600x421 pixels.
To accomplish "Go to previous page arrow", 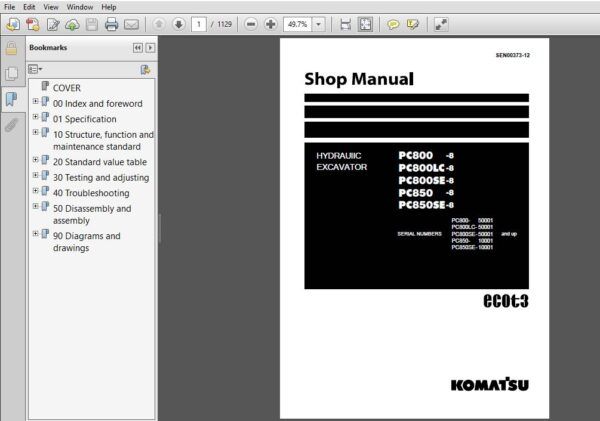I will (x=158, y=24).
